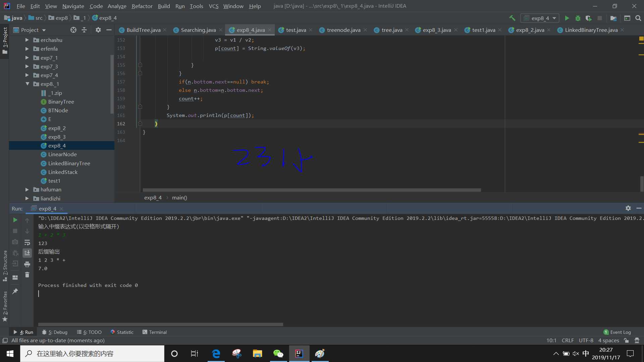644x362 pixels.
Task: Close the BuildTree.java tab
Action: pos(165,30)
